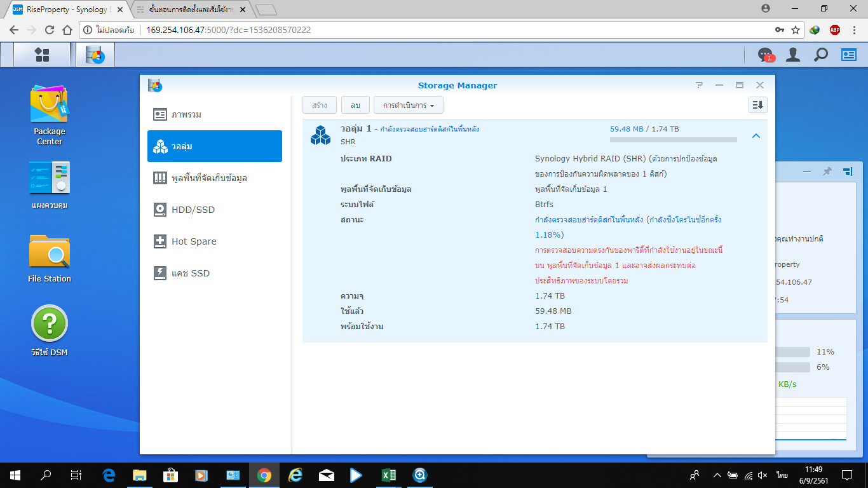
Task: Click the Remove volume button
Action: coord(355,105)
